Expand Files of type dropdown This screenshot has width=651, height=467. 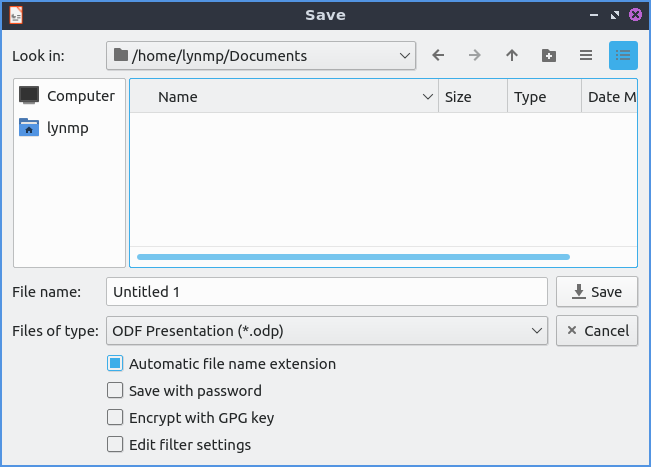pyautogui.click(x=326, y=330)
